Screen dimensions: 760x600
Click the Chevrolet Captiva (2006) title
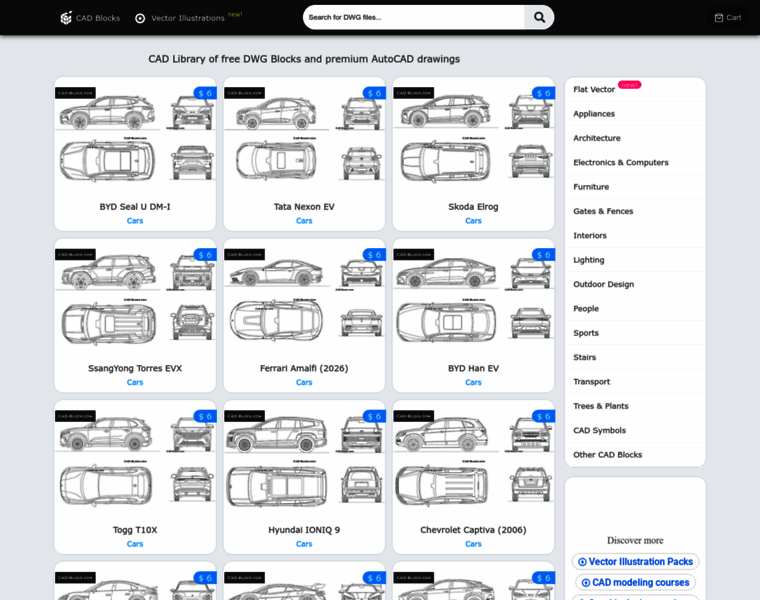click(x=473, y=530)
